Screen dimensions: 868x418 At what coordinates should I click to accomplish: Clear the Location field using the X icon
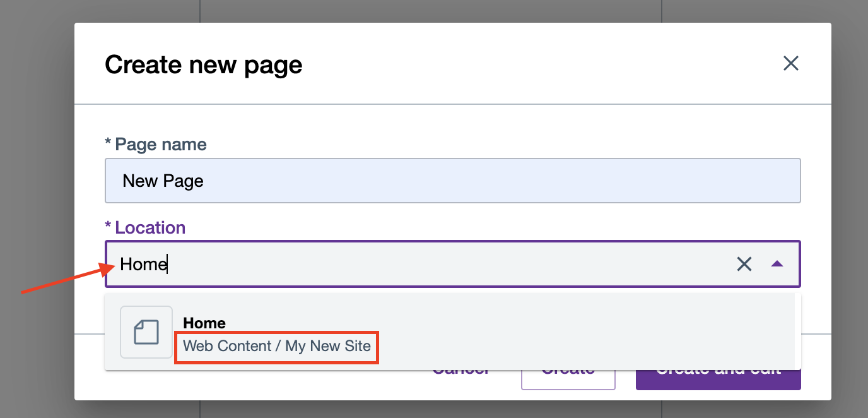tap(744, 265)
